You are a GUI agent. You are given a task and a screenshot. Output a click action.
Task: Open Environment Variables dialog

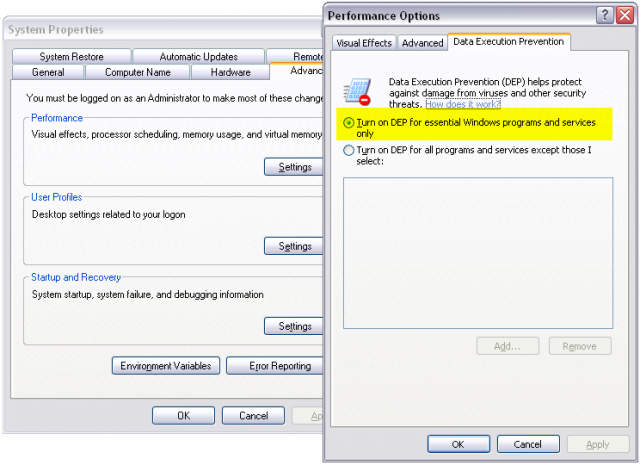tap(166, 366)
